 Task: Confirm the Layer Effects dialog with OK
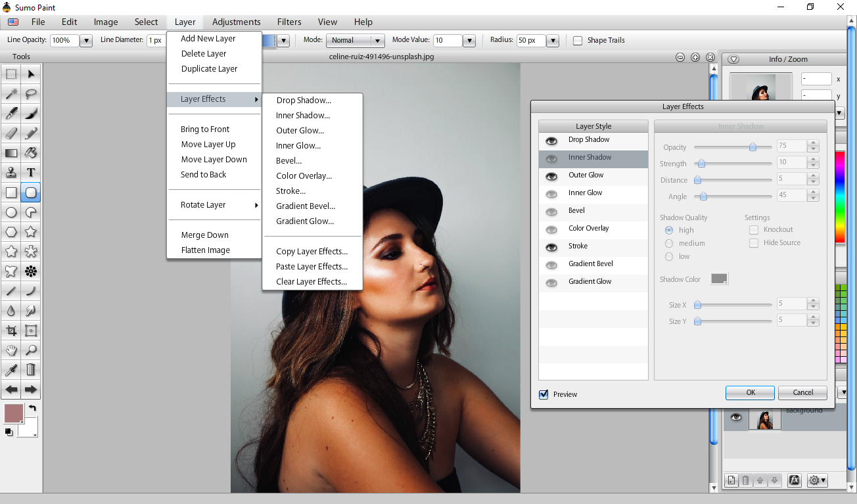coord(749,392)
